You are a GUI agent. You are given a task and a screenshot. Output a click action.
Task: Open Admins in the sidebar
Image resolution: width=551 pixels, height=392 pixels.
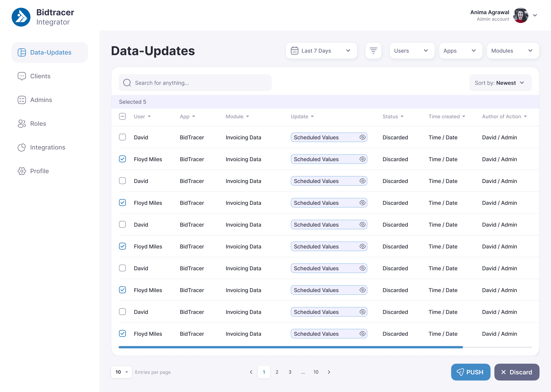pos(50,100)
